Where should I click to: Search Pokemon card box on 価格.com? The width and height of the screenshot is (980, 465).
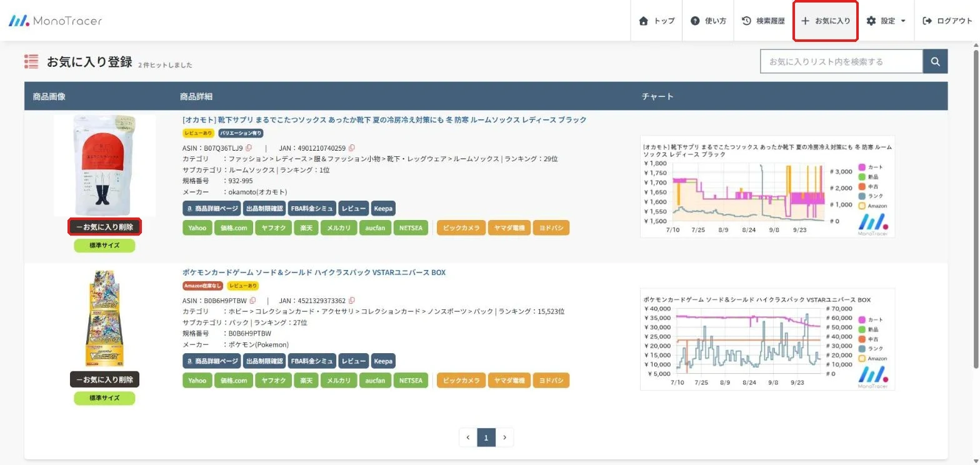click(x=234, y=380)
